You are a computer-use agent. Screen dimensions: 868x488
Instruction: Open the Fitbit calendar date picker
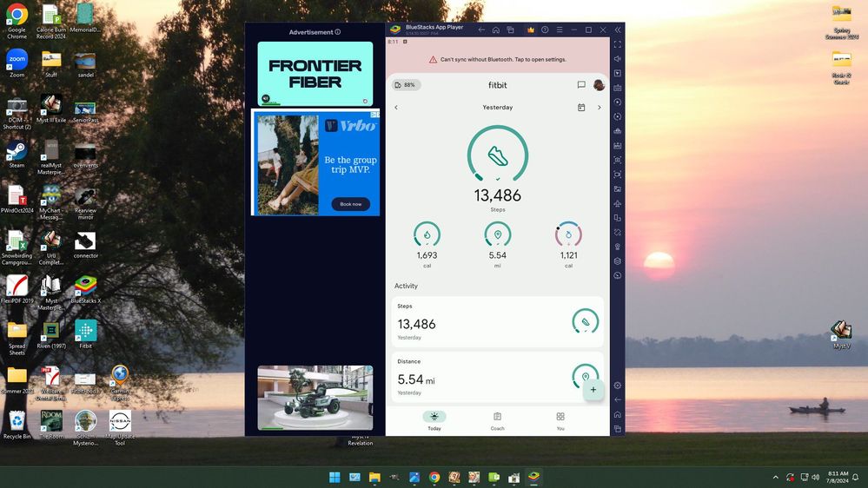point(581,108)
